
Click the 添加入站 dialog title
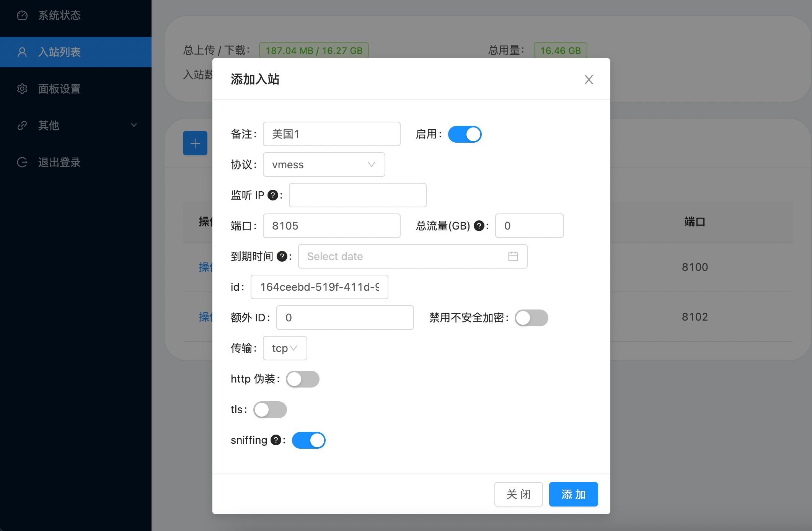[x=255, y=79]
